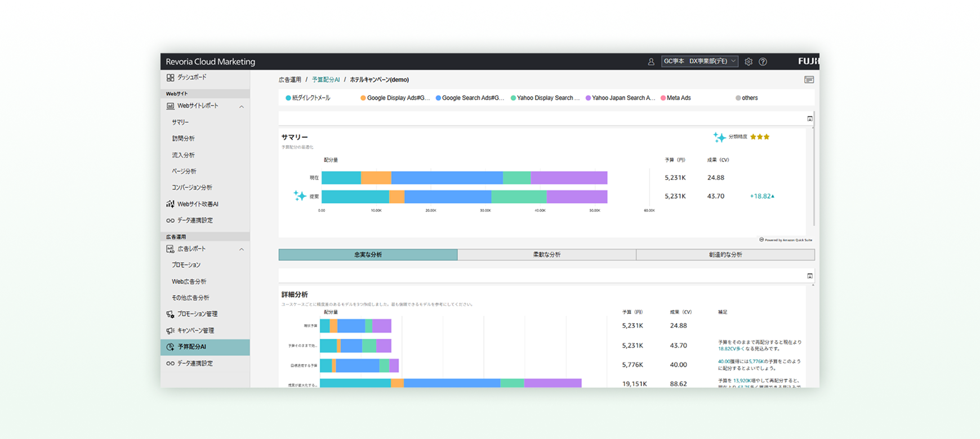The width and height of the screenshot is (980, 439).
Task: Click the help question mark icon
Action: 763,62
